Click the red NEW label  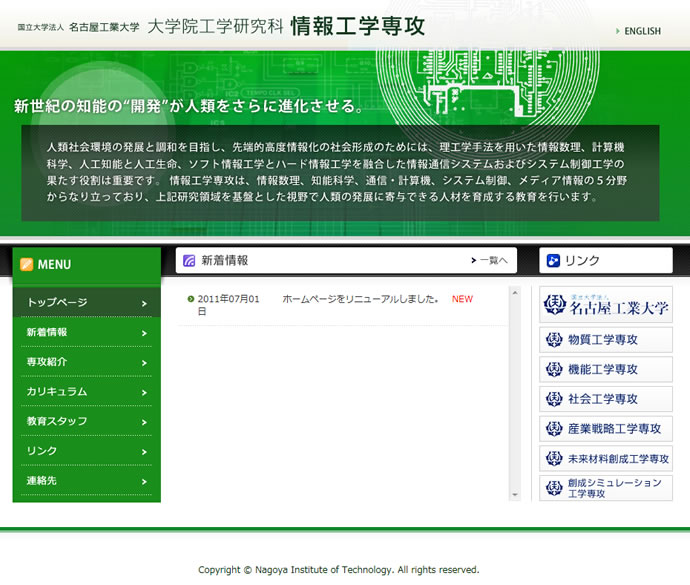[x=462, y=299]
